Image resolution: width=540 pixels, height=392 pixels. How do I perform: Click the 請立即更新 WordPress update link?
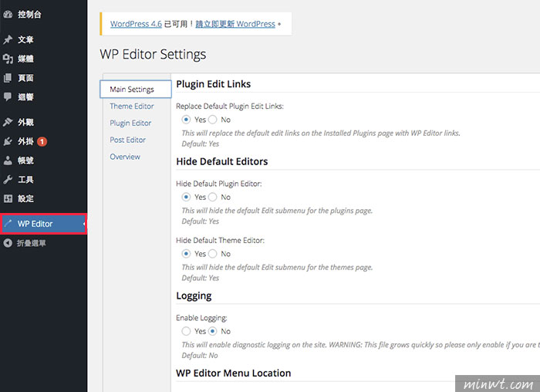point(235,24)
